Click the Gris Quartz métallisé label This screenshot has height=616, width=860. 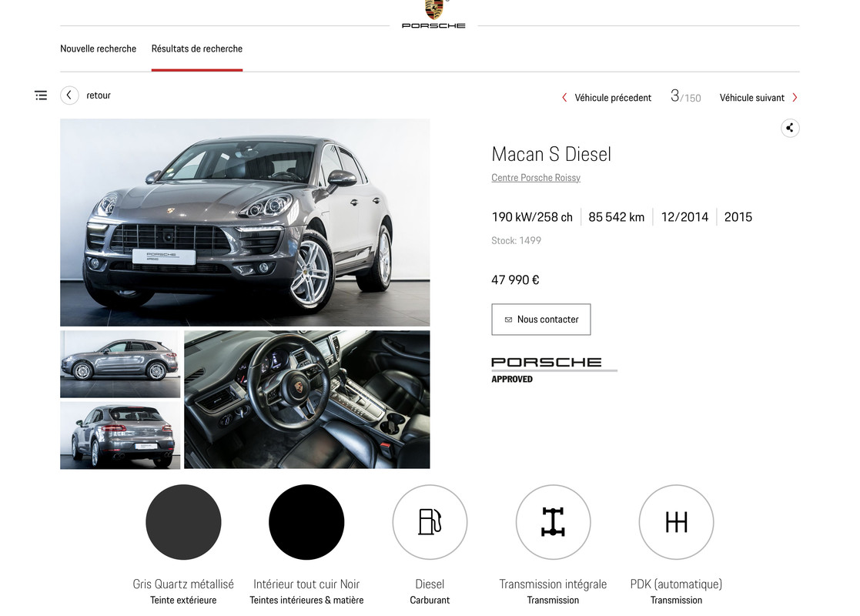click(x=183, y=584)
